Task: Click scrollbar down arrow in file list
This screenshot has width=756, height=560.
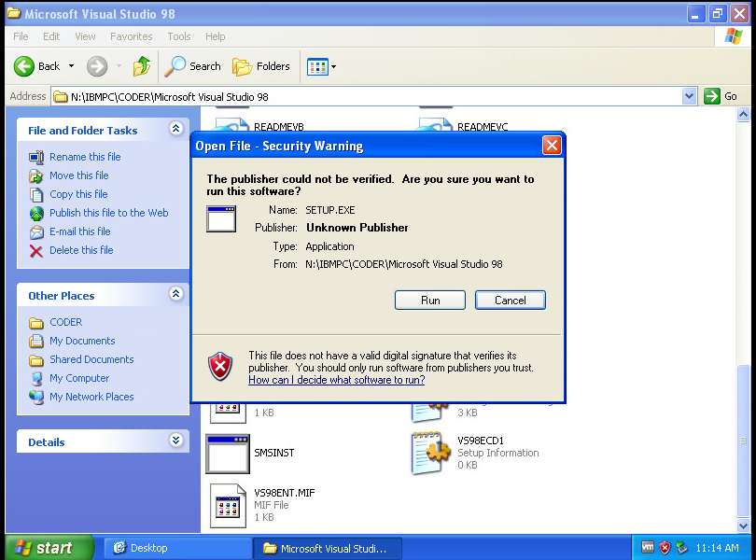Action: (x=744, y=525)
